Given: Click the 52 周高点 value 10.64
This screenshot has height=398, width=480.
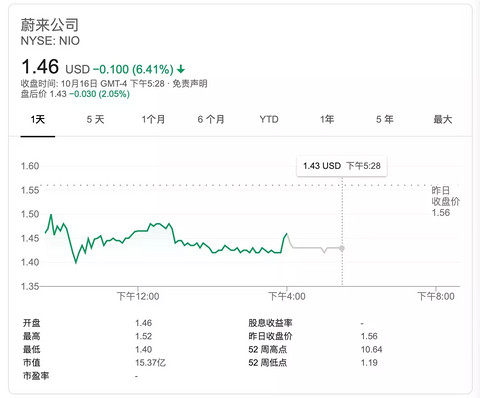Looking at the screenshot, I should click(371, 349).
